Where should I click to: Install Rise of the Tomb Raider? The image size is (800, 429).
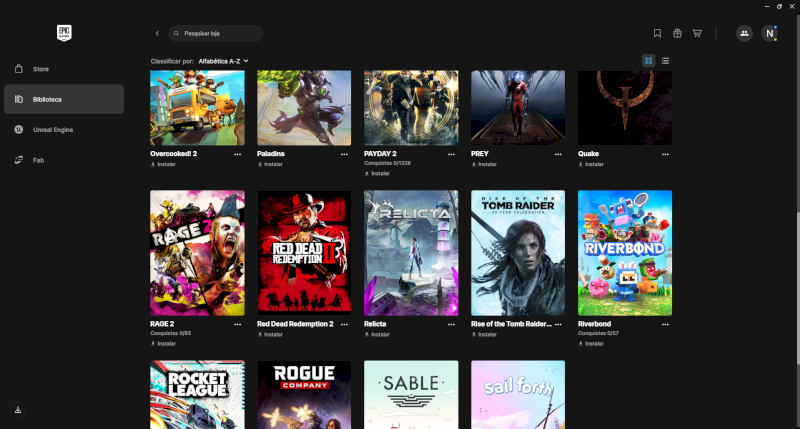point(484,335)
